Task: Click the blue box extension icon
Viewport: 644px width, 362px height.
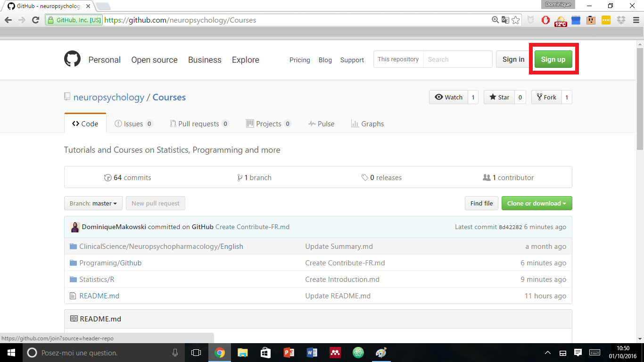Action: coord(576,20)
